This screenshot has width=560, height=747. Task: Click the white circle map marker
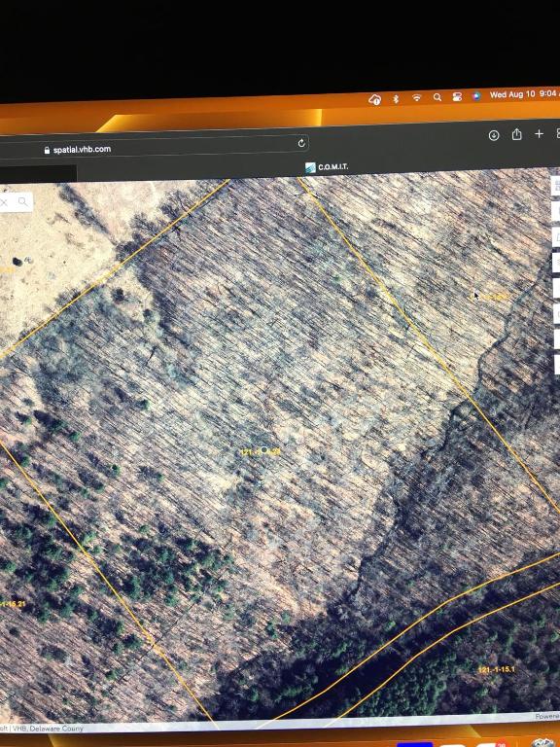coord(264,450)
